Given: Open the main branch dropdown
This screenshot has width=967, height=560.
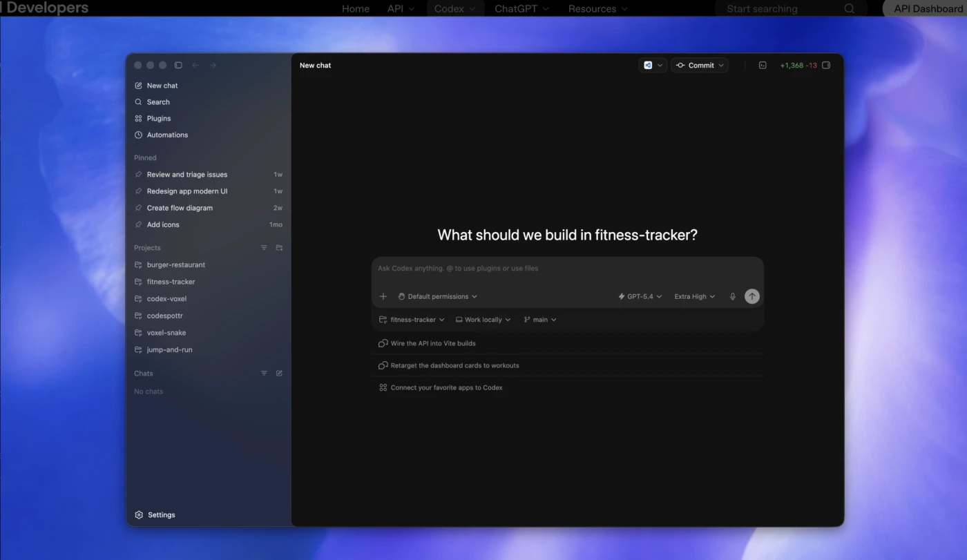Looking at the screenshot, I should tap(539, 320).
